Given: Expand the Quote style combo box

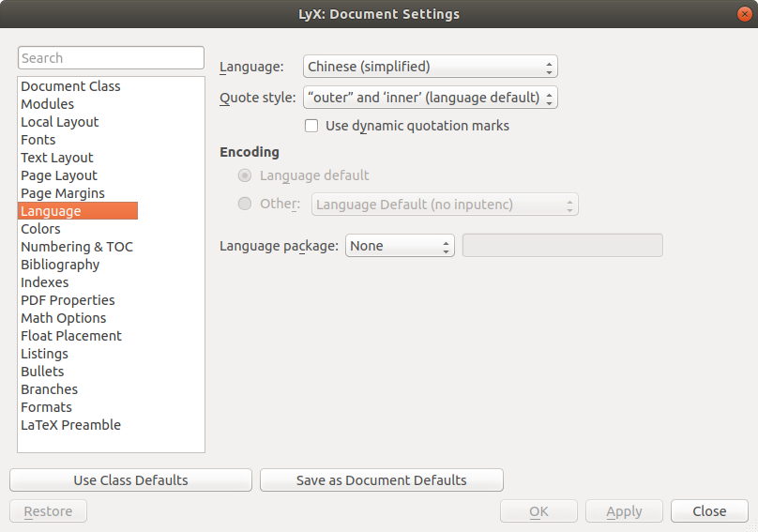Looking at the screenshot, I should click(430, 97).
